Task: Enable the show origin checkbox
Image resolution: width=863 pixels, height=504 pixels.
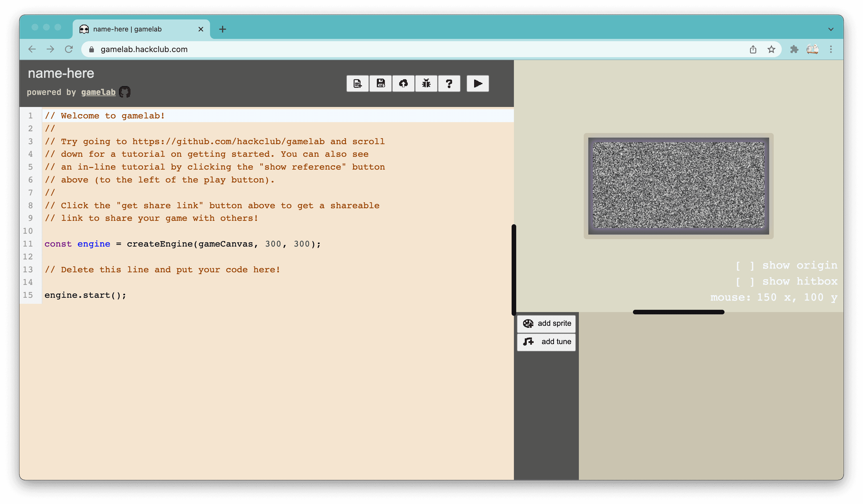Action: click(745, 265)
